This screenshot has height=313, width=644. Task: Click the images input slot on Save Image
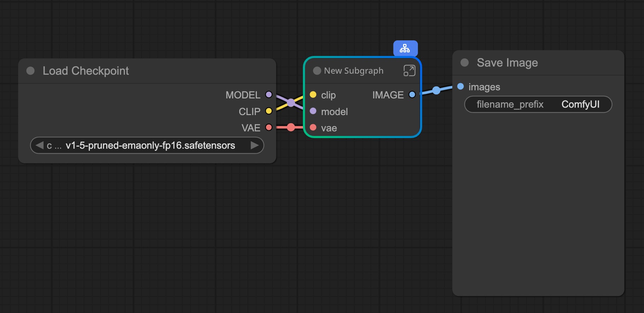(461, 86)
